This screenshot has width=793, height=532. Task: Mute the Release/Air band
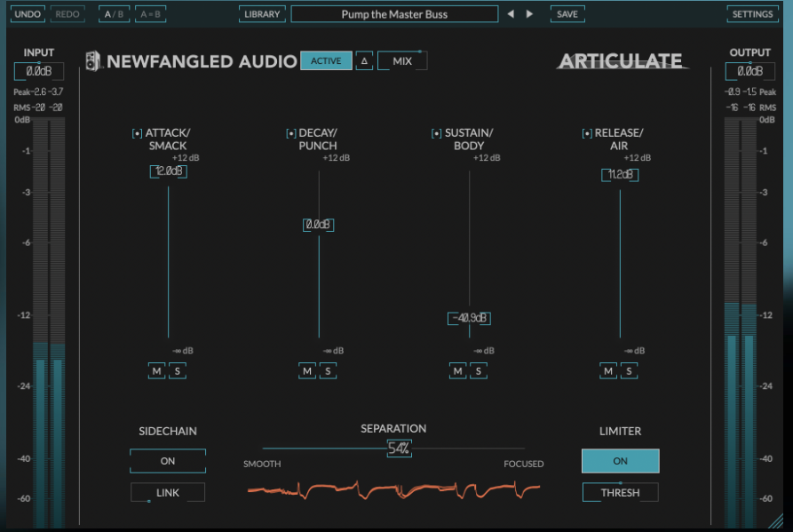[x=608, y=371]
